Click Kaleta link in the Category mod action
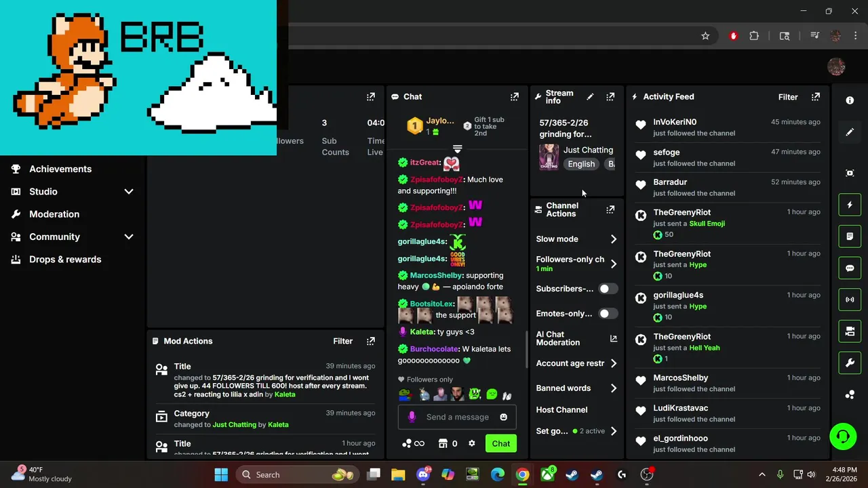The width and height of the screenshot is (868, 488). [x=278, y=425]
